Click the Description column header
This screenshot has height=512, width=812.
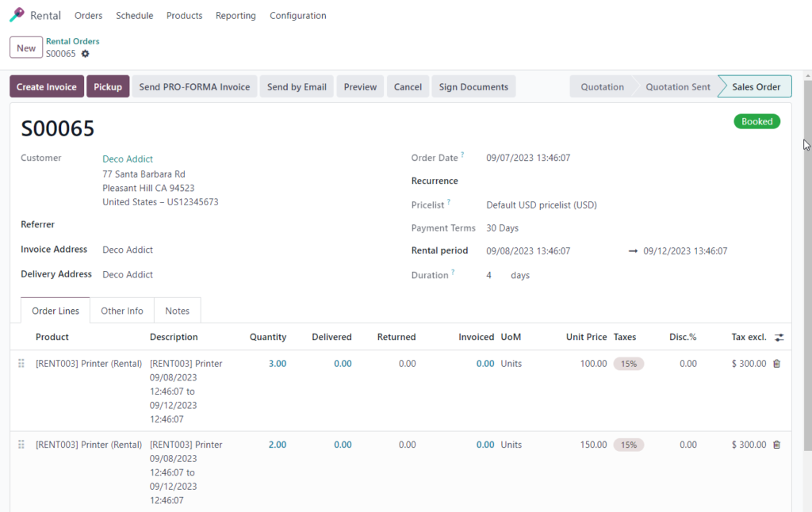(x=174, y=337)
